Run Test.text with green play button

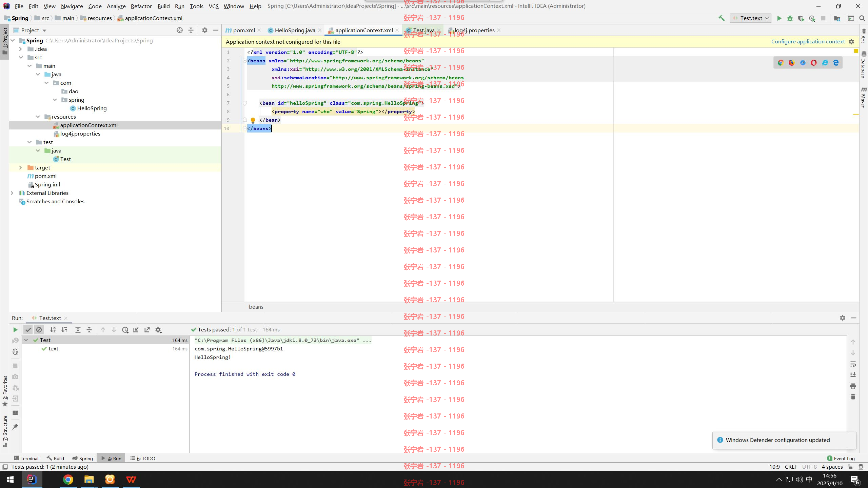(x=779, y=18)
